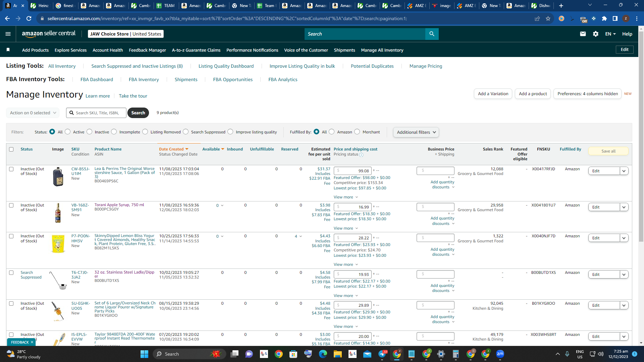This screenshot has width=644, height=362.
Task: Open Edit dropdown arrow for Torani row
Action: pyautogui.click(x=624, y=207)
